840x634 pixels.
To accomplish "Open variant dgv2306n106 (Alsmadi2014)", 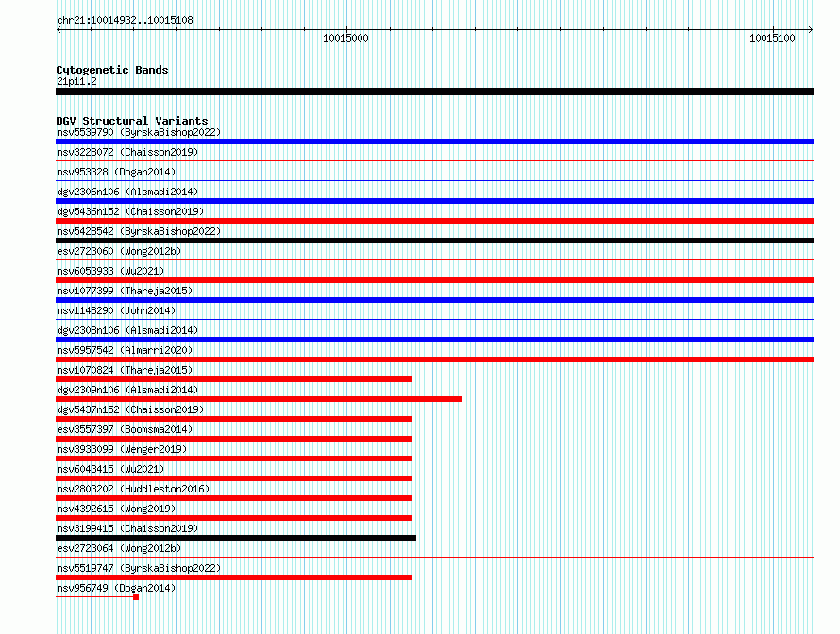I will pyautogui.click(x=127, y=192).
